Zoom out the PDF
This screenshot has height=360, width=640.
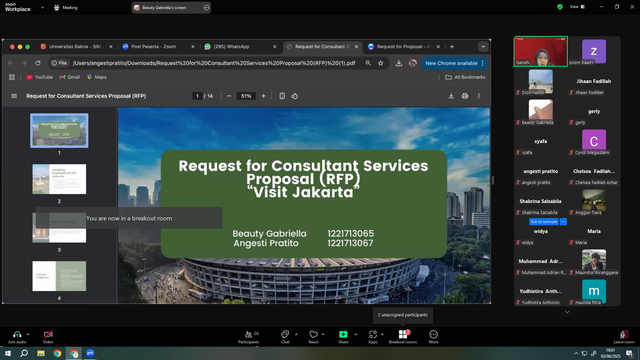tap(229, 96)
